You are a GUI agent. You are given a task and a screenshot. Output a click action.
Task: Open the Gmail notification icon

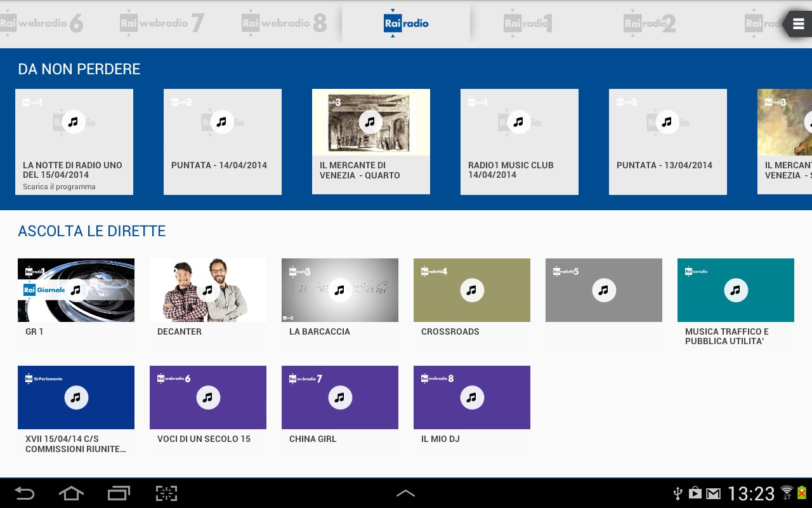click(714, 493)
